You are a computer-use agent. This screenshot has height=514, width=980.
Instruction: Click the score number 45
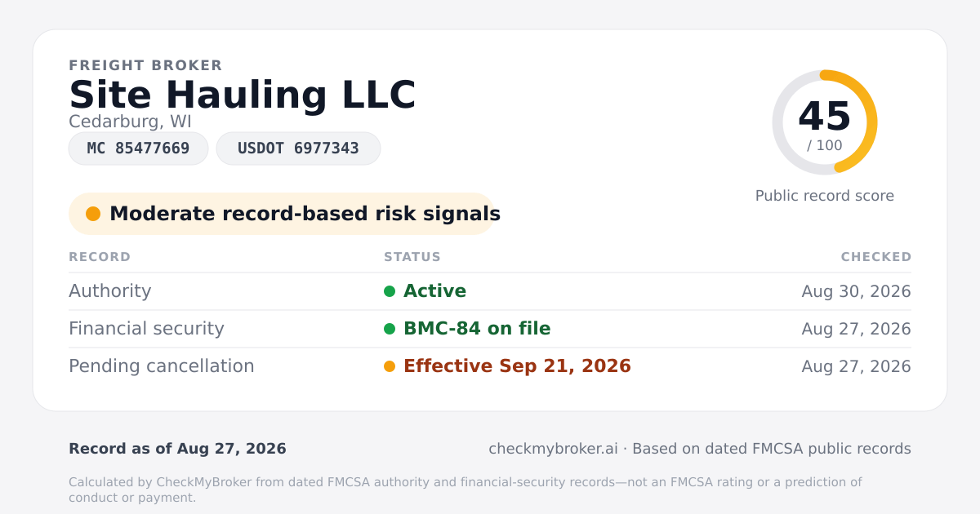(x=825, y=117)
